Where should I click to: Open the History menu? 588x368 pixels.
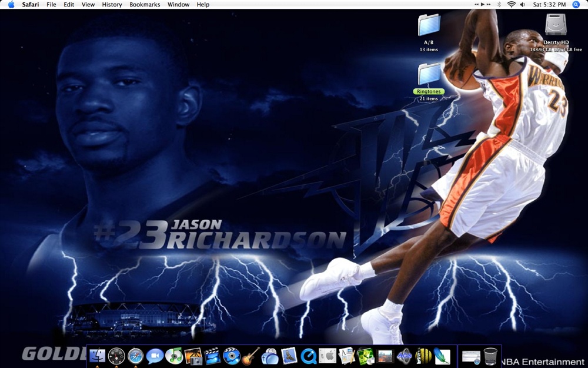[112, 5]
